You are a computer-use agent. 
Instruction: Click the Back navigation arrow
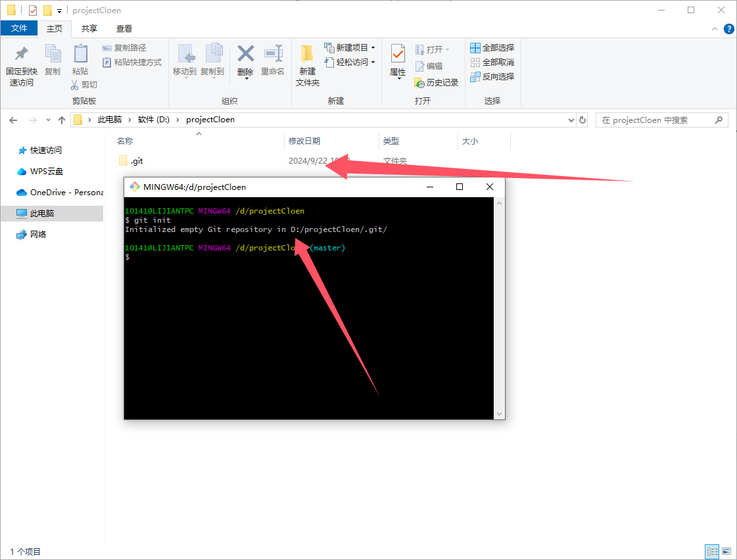click(13, 120)
